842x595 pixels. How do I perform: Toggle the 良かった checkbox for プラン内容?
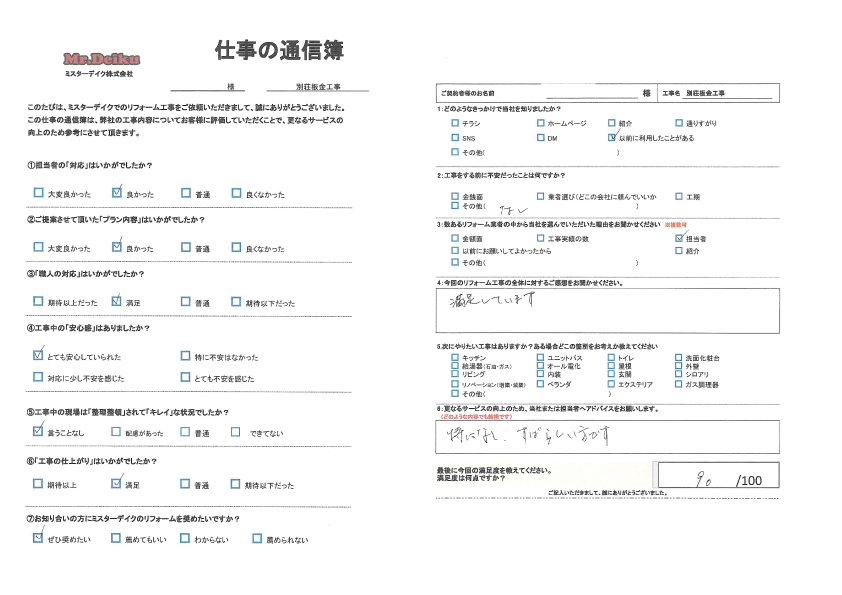(x=117, y=247)
